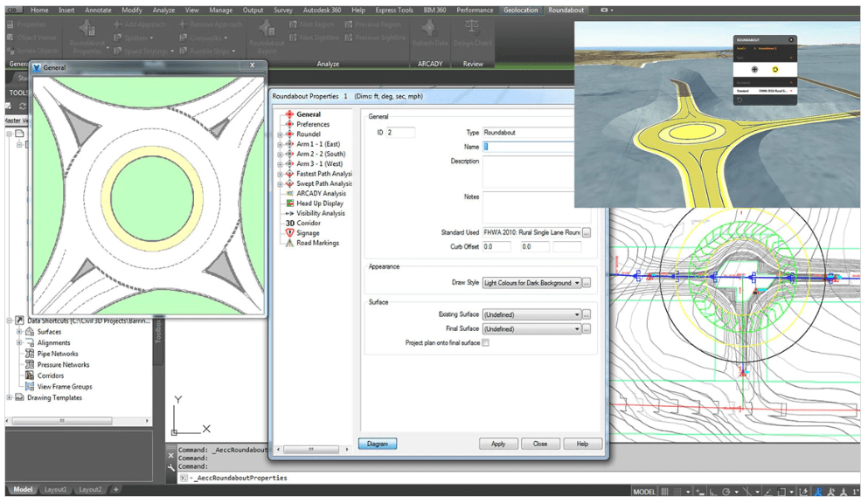Open the Survey ribbon tab
Screen dimensions: 868x503
click(283, 10)
